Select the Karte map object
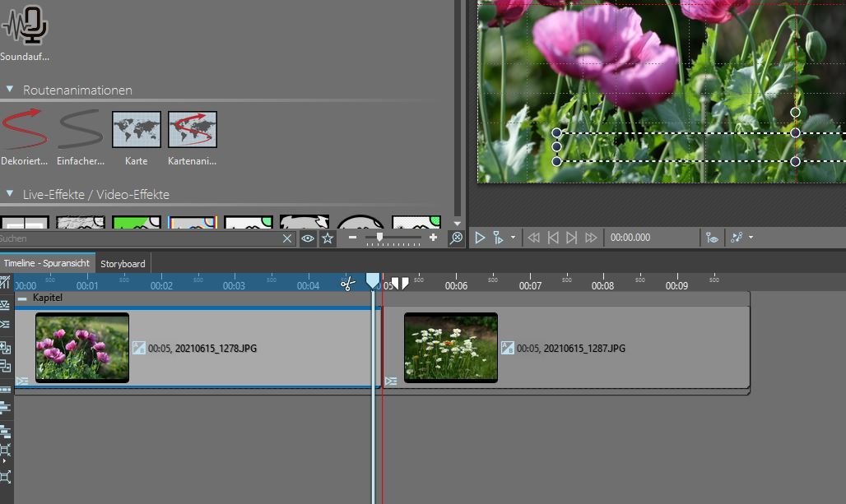846x504 pixels. click(137, 129)
